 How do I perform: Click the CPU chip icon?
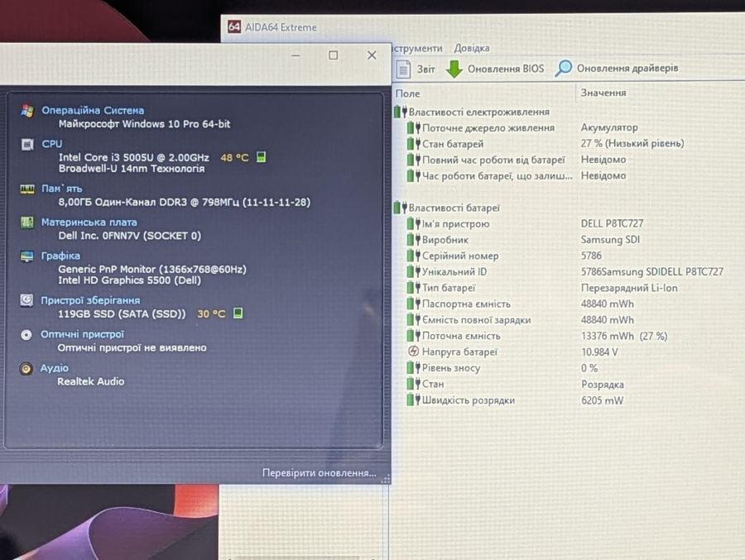click(27, 144)
